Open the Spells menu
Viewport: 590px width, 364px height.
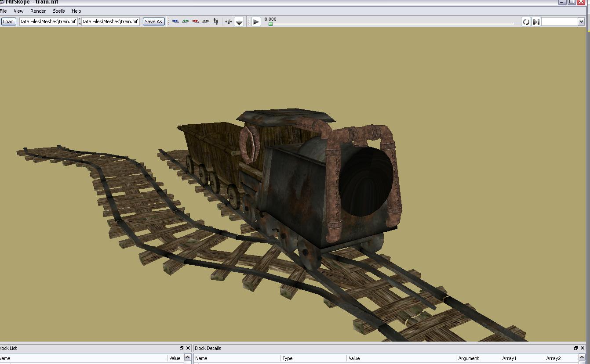(58, 11)
